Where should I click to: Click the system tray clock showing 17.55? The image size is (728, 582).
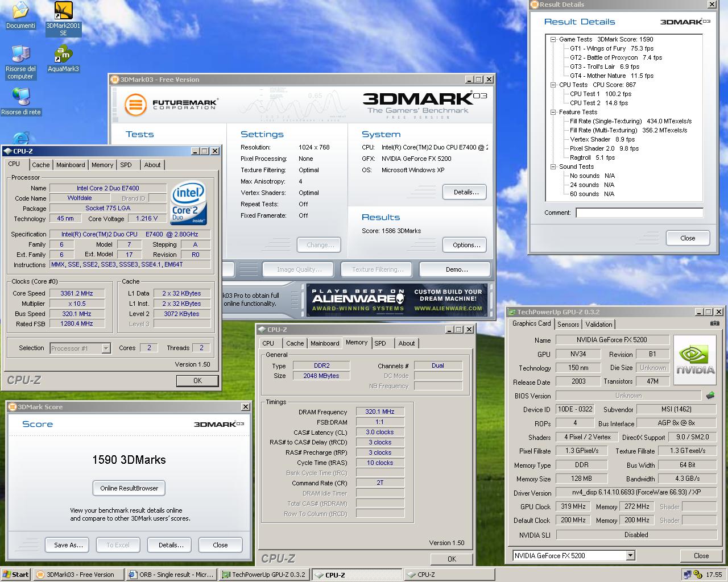coord(714,575)
